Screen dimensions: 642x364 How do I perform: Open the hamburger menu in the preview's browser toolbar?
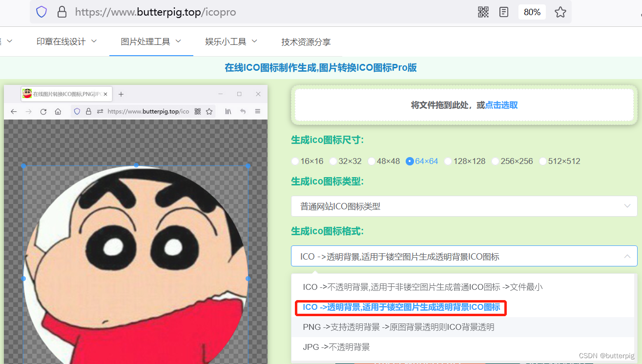(258, 112)
